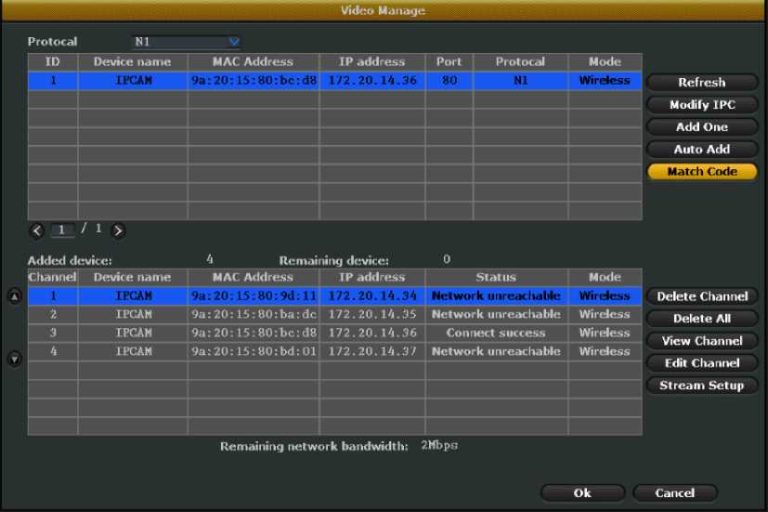Open the Protocal N1 dropdown
The height and width of the screenshot is (512, 768).
pos(187,42)
